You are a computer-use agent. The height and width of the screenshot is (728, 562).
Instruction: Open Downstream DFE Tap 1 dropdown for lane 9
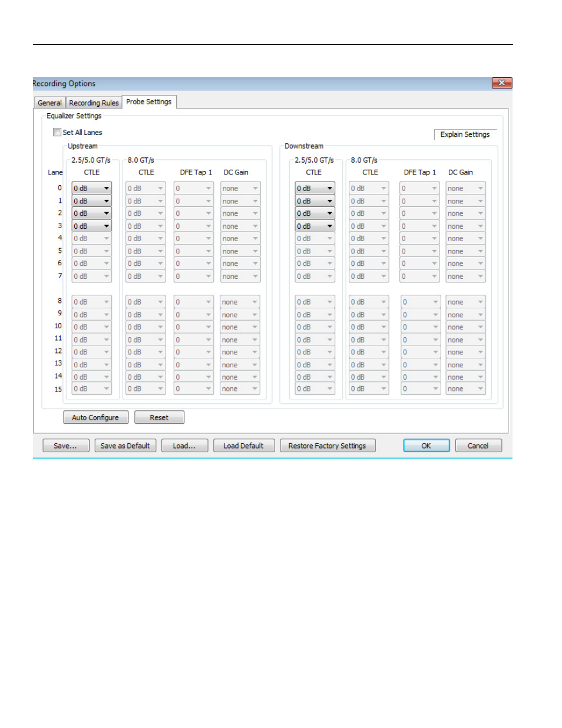[420, 315]
